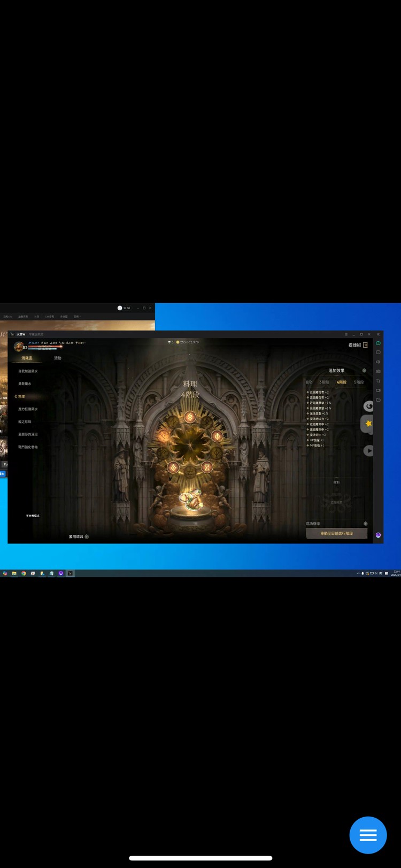Click the swirl floating button
The width and height of the screenshot is (401, 868).
coord(369,406)
